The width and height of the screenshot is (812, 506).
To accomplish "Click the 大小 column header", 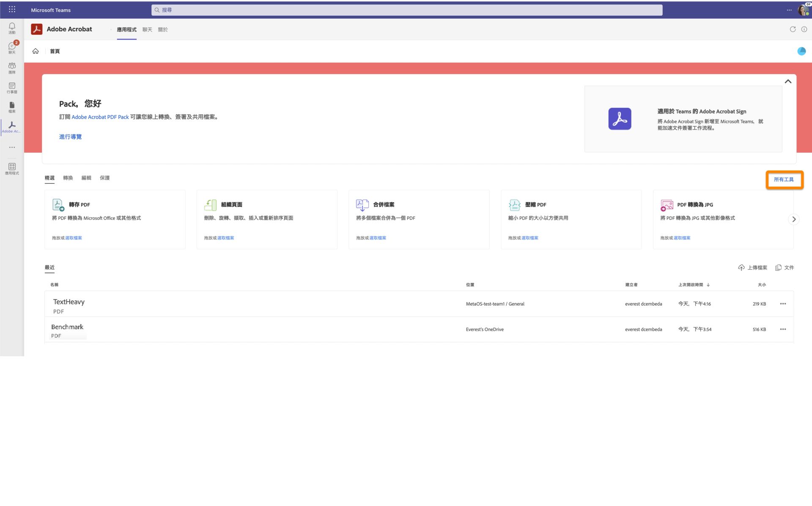I will click(762, 285).
